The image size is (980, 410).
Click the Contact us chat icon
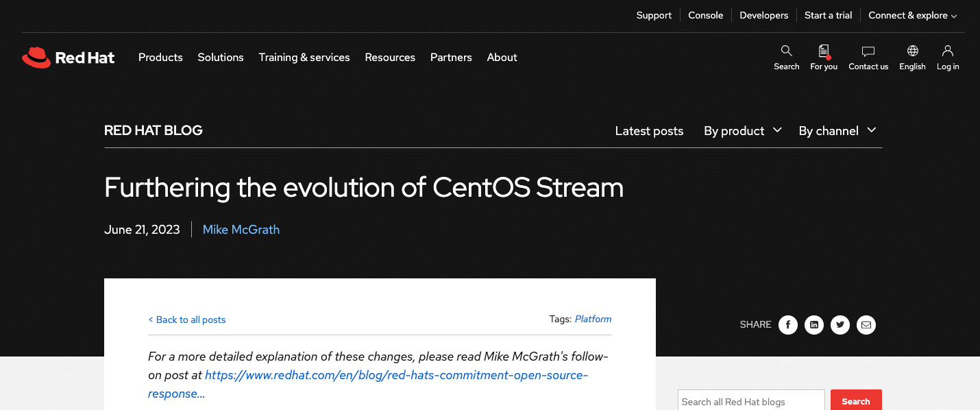click(x=868, y=58)
